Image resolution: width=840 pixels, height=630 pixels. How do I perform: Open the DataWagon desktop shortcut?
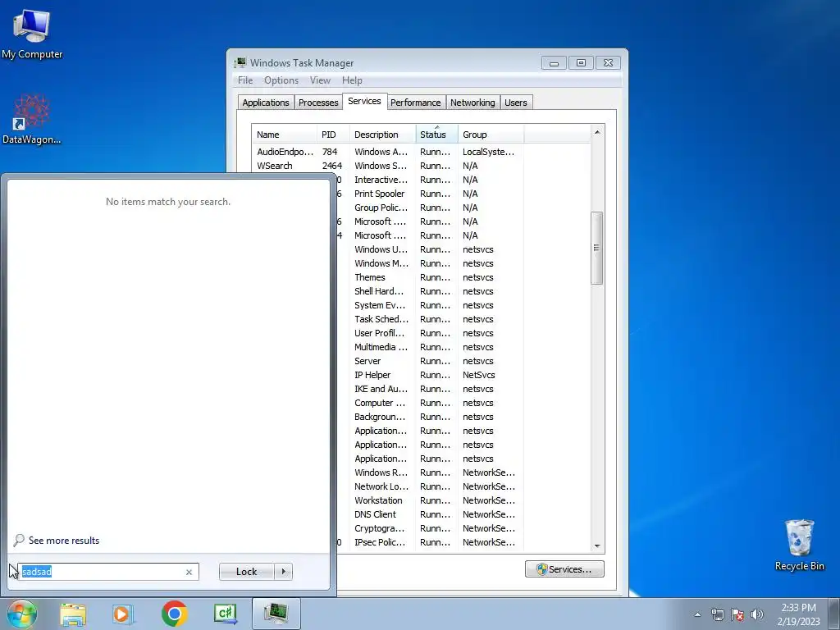click(32, 120)
